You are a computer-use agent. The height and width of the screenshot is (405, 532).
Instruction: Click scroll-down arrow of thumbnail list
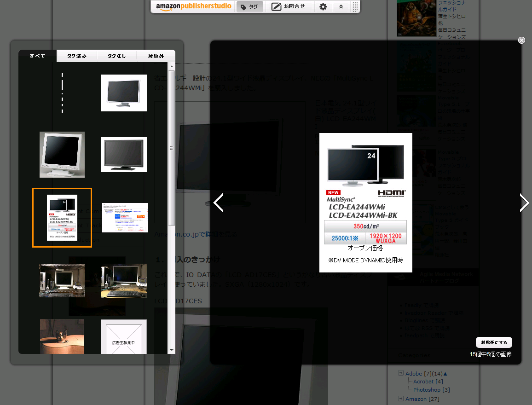coord(172,350)
